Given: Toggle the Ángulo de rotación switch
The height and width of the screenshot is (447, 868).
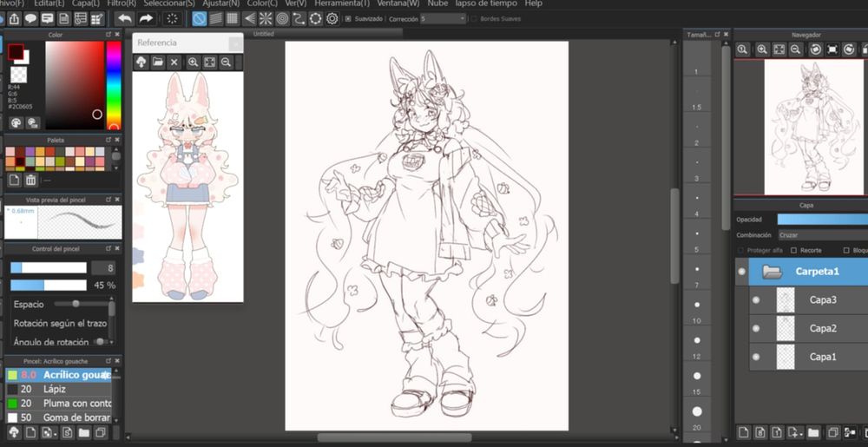Looking at the screenshot, I should 100,341.
